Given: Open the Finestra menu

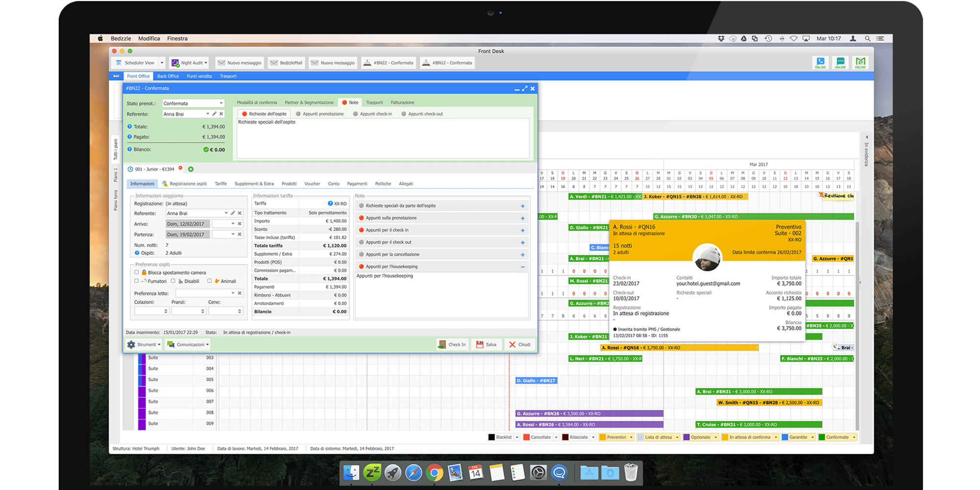Looking at the screenshot, I should [x=177, y=38].
